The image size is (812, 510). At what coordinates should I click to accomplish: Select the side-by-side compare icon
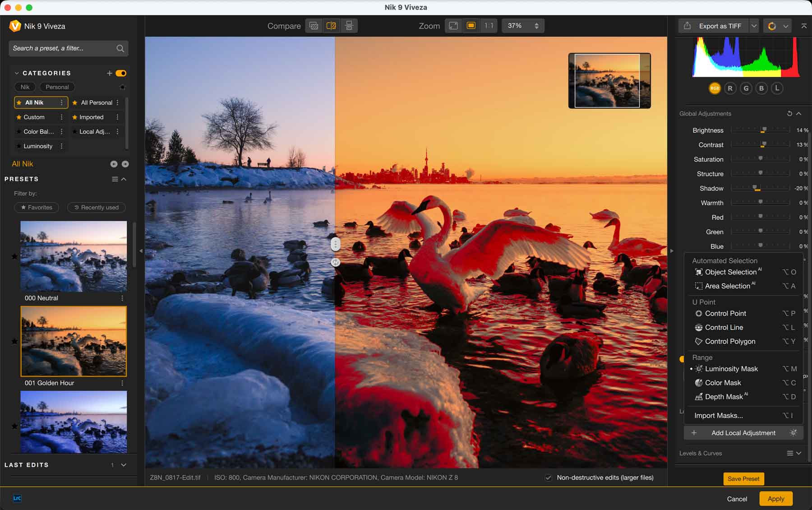coord(349,26)
